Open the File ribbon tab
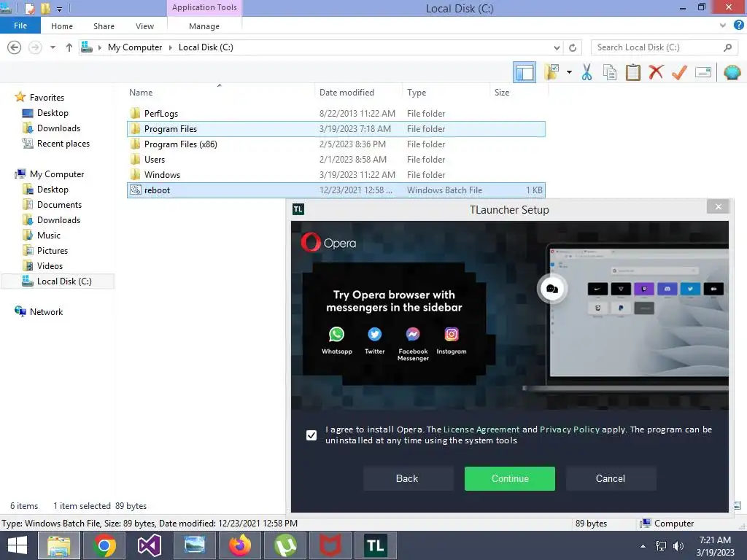The height and width of the screenshot is (560, 747). pos(20,26)
